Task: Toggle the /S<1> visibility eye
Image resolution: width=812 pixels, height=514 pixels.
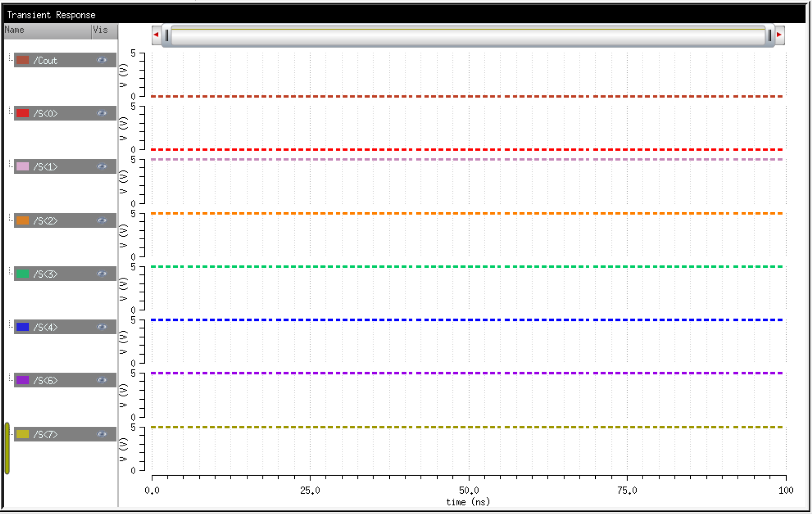Action: click(101, 166)
